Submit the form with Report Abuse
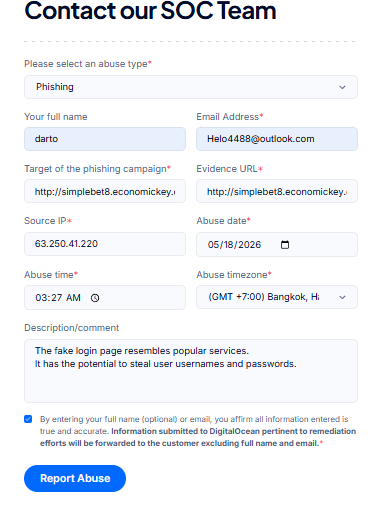The image size is (386, 516). pyautogui.click(x=75, y=478)
